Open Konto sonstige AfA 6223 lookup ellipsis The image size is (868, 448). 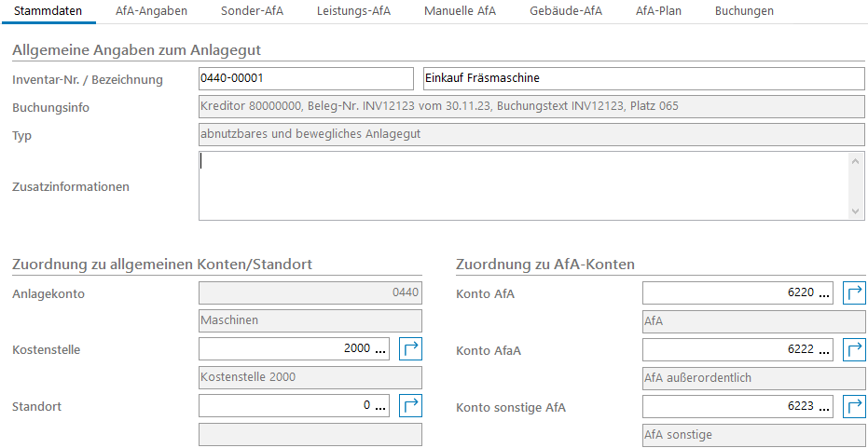coord(823,406)
